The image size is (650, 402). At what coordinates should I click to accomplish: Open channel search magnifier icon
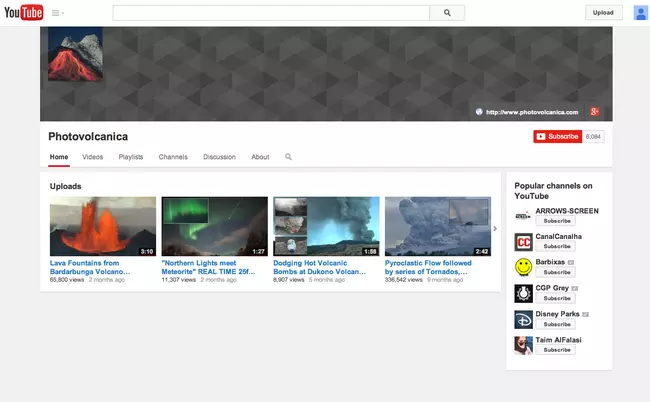pos(289,157)
